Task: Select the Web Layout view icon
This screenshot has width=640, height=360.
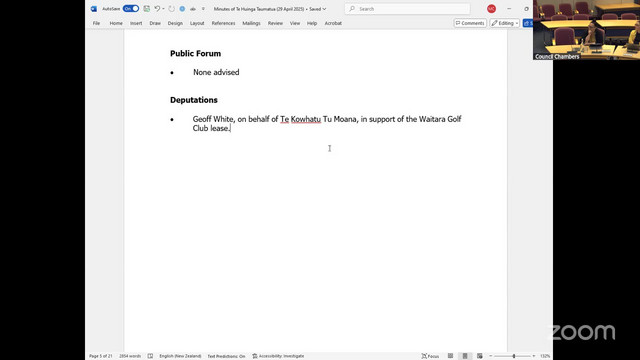Action: click(480, 356)
